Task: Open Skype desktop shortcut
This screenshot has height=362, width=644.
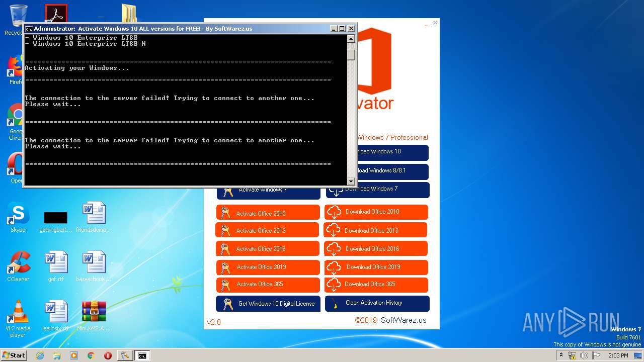Action: coord(18,218)
